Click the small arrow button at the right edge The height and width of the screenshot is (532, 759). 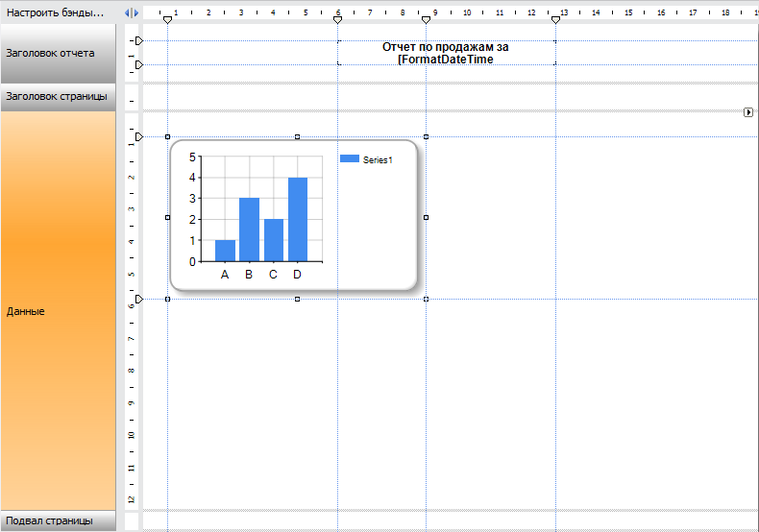pyautogui.click(x=748, y=112)
